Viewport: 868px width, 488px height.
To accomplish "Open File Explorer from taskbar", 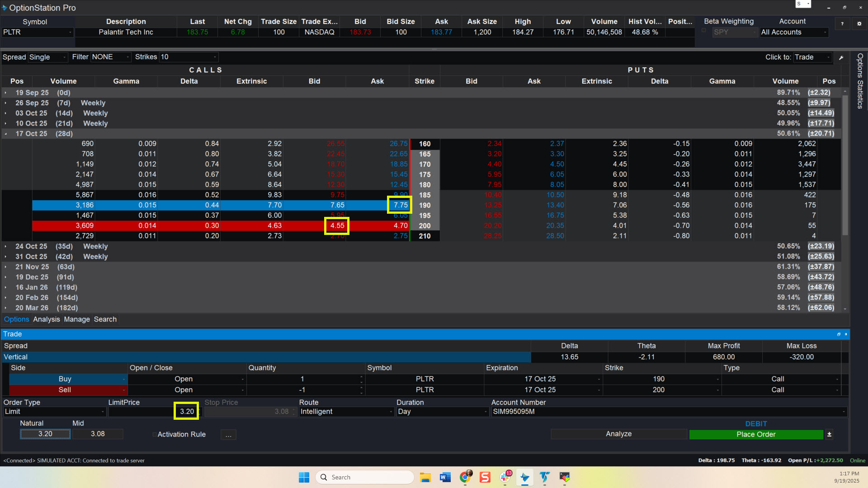I will (x=425, y=477).
